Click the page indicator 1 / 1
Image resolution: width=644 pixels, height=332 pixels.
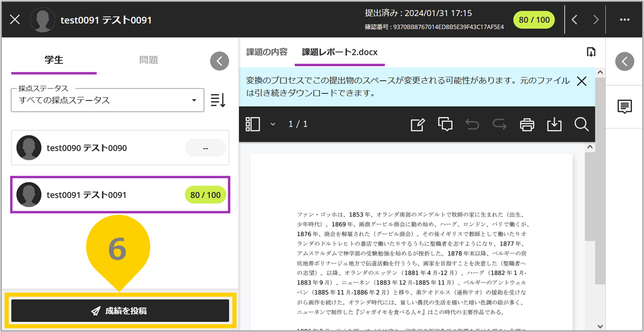298,124
